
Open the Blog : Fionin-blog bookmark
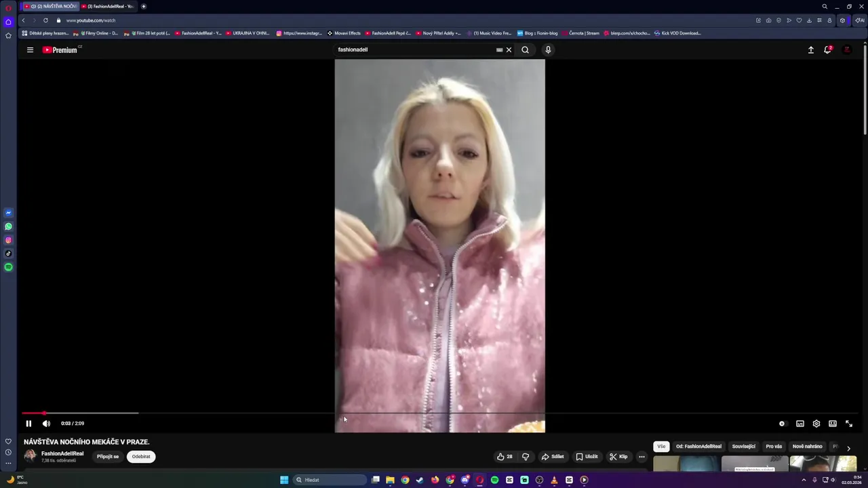click(x=537, y=33)
